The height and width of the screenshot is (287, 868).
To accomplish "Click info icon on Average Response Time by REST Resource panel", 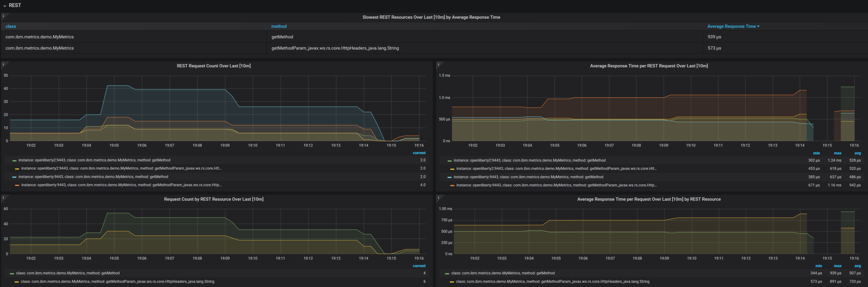I will point(438,198).
